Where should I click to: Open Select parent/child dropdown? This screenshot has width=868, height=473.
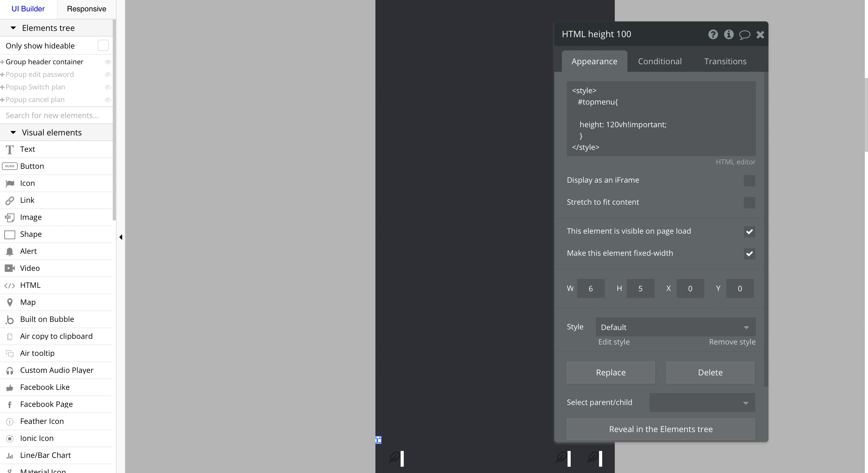702,402
